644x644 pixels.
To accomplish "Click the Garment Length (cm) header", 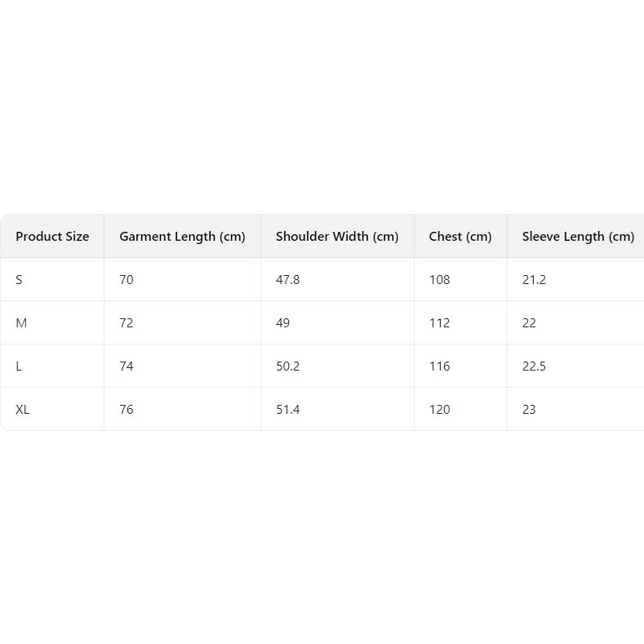I will (182, 237).
